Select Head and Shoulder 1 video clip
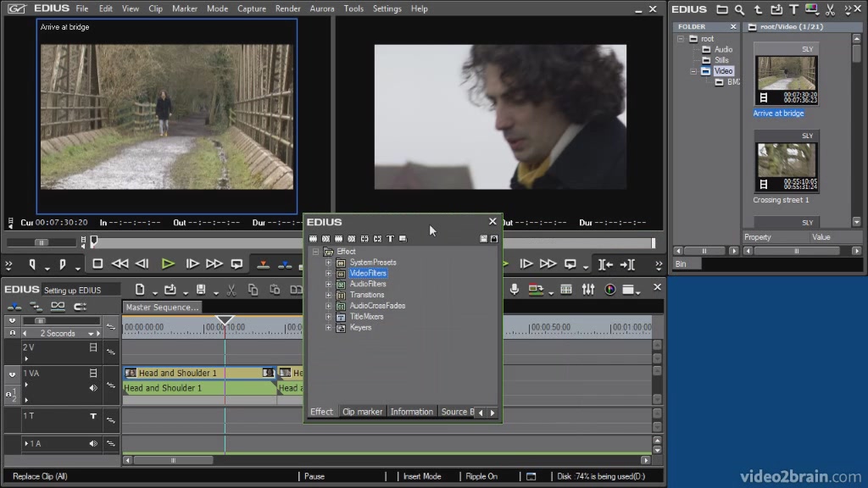Image resolution: width=868 pixels, height=488 pixels. [199, 373]
